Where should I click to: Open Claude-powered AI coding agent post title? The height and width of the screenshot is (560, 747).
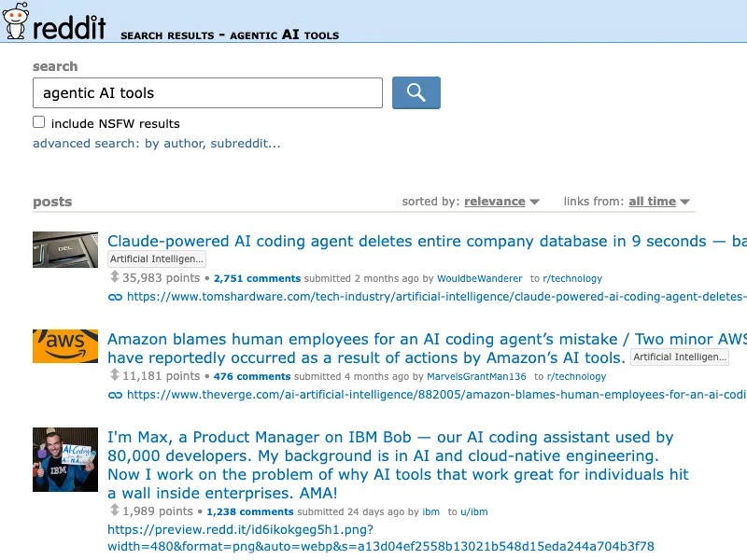[427, 241]
